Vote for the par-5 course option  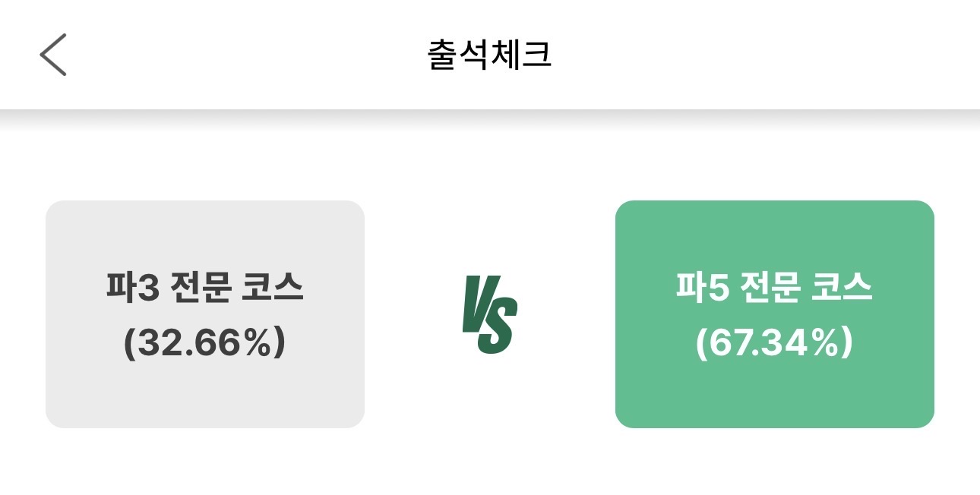point(774,314)
